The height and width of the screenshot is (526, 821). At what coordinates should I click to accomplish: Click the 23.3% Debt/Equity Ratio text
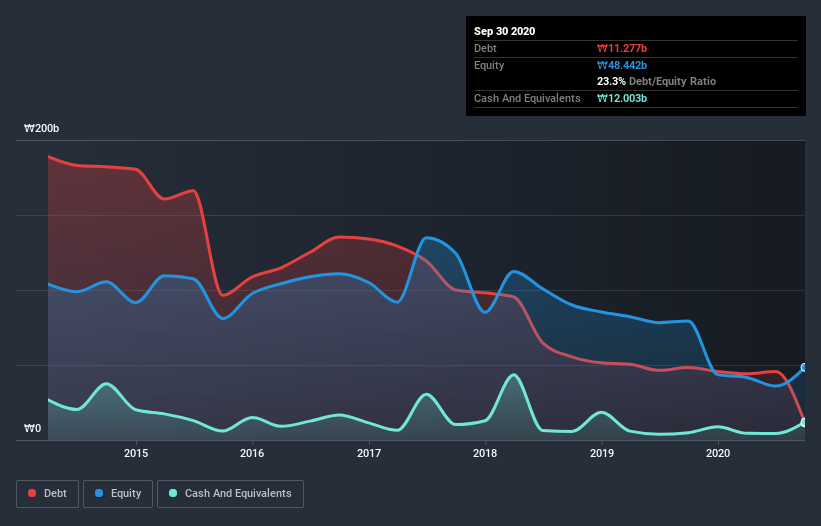point(657,81)
